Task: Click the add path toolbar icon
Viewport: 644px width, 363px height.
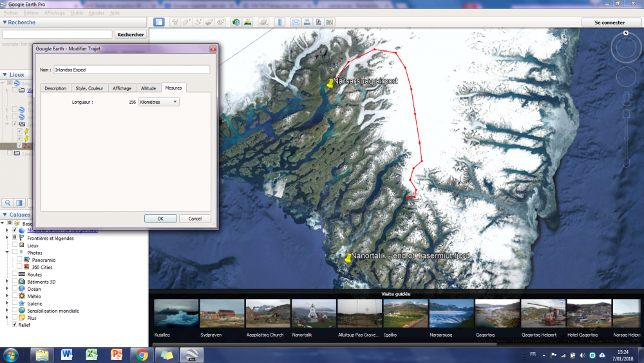Action: 198,22
